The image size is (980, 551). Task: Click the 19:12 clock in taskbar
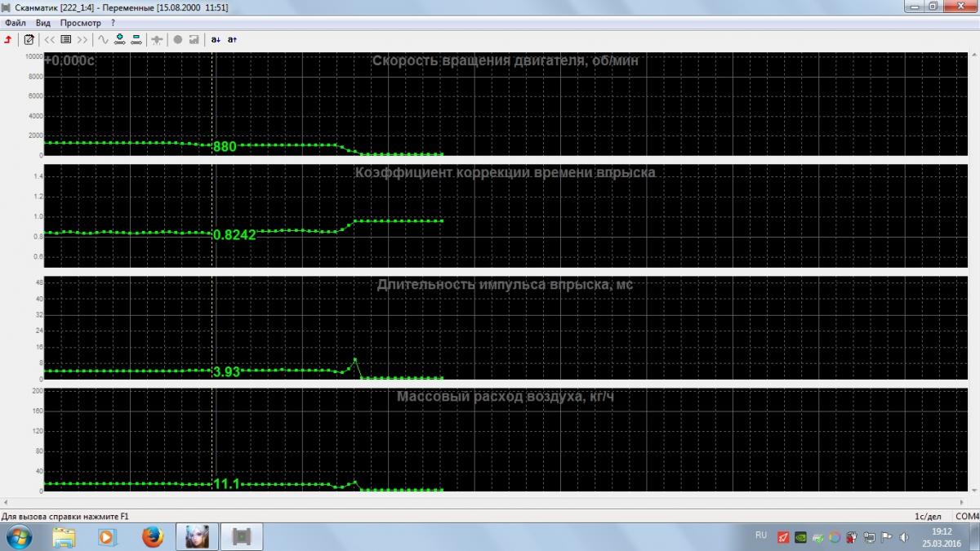[942, 531]
